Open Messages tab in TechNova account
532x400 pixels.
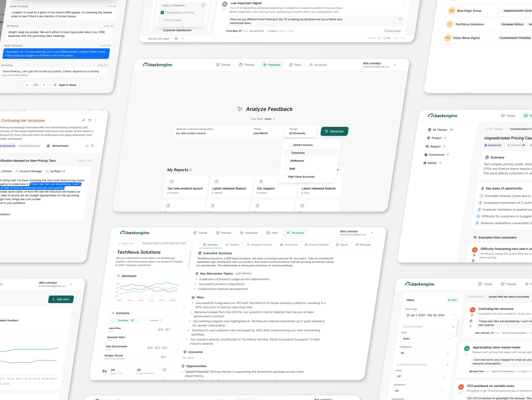[363, 245]
